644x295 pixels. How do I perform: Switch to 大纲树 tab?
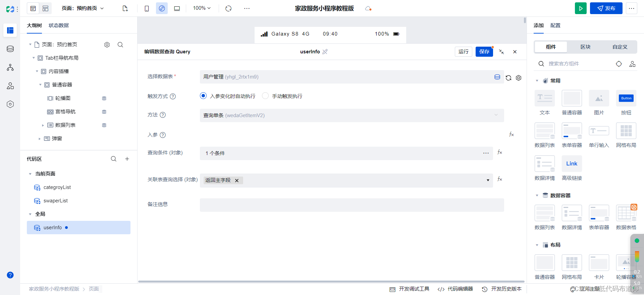34,26
